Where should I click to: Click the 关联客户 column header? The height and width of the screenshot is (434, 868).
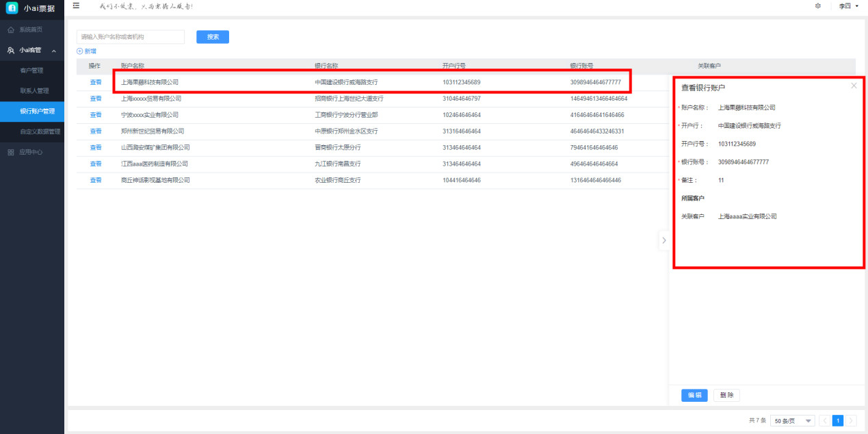click(x=709, y=66)
